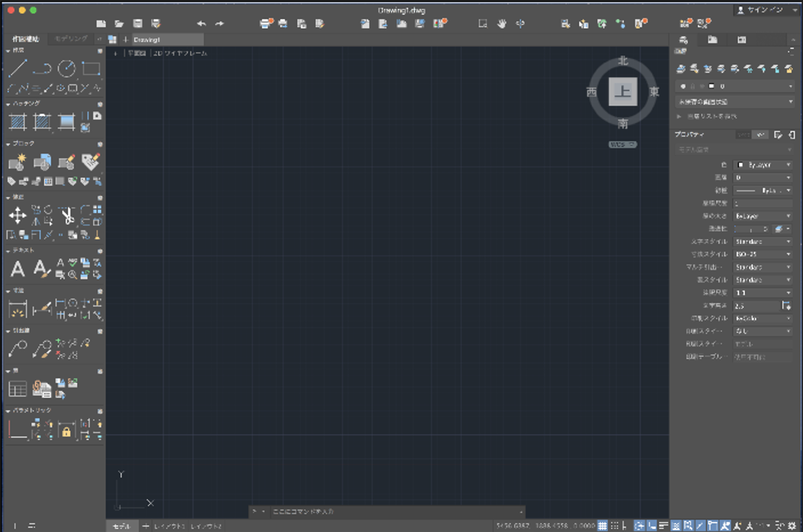The image size is (803, 532).
Task: Open the ByLayer color dropdown in properties
Action: coord(763,165)
